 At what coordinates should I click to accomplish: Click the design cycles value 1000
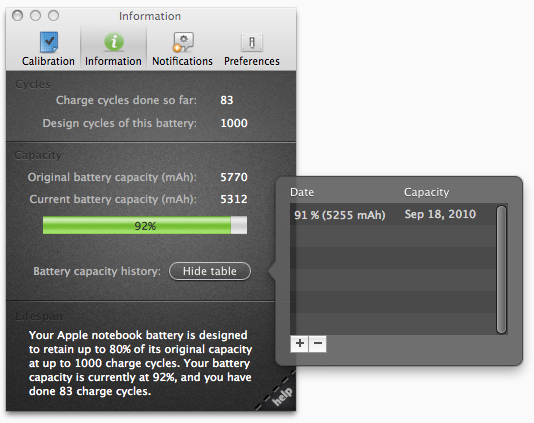click(x=234, y=123)
